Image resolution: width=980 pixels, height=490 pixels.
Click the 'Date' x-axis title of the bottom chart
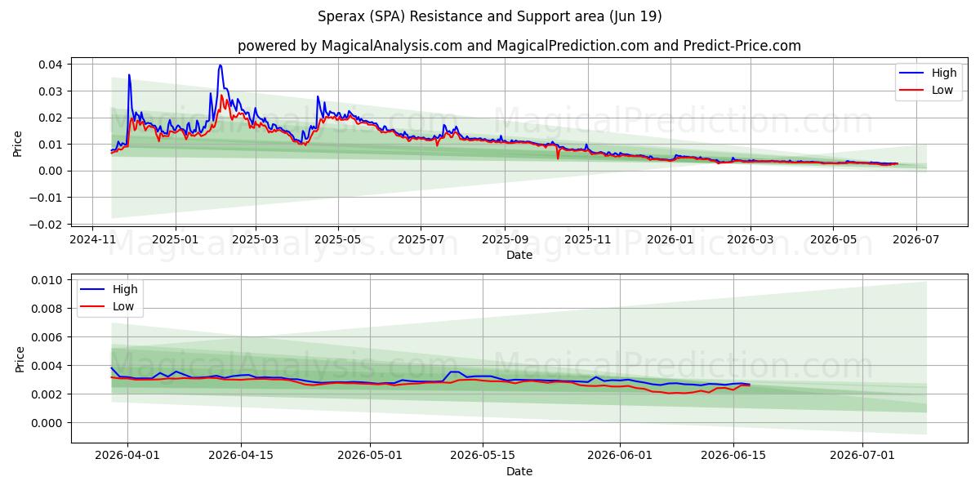pyautogui.click(x=519, y=471)
